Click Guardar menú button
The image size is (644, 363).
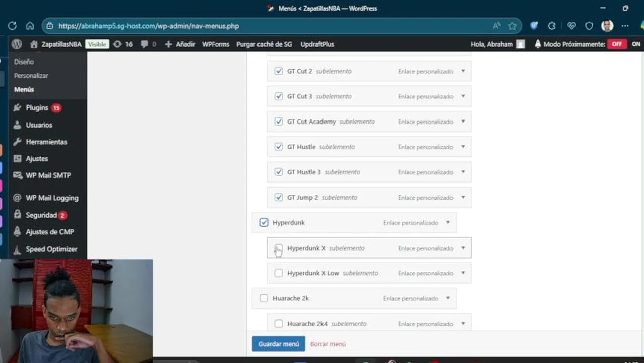click(x=279, y=344)
